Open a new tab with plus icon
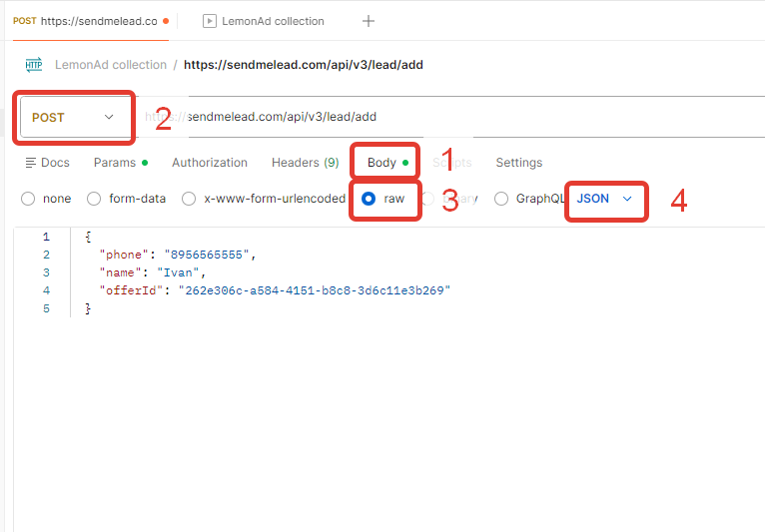 [x=369, y=21]
